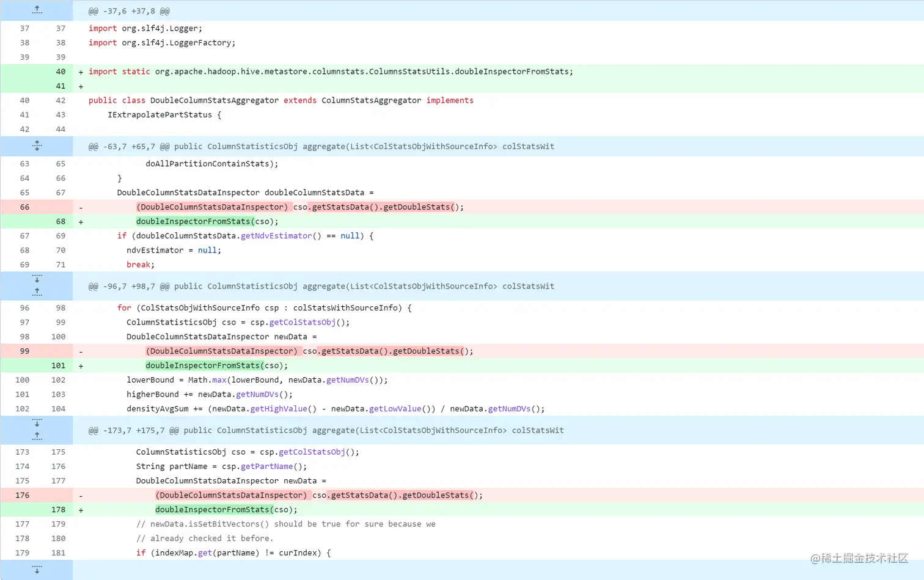Click the hunk header text '@@ -37,6 +37,8 @@'
924x580 pixels.
pos(129,11)
